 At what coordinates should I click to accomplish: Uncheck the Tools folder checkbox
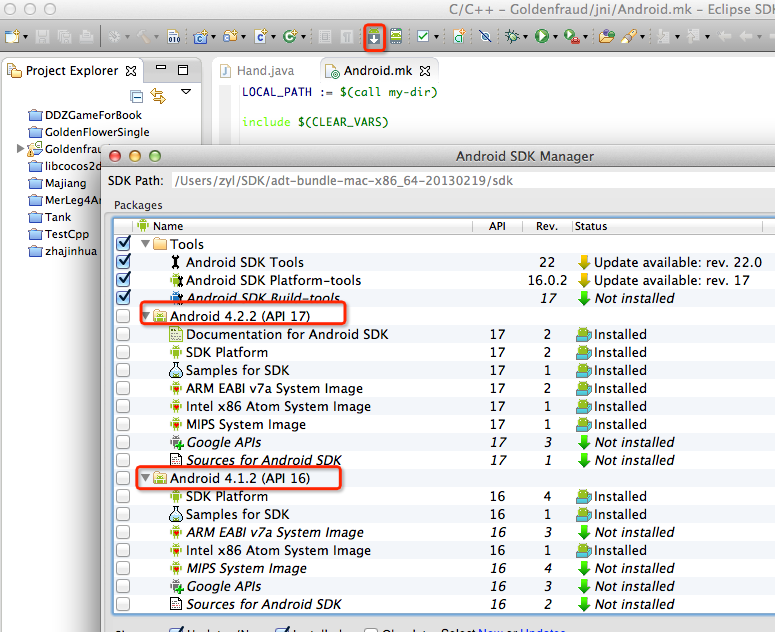pos(123,243)
